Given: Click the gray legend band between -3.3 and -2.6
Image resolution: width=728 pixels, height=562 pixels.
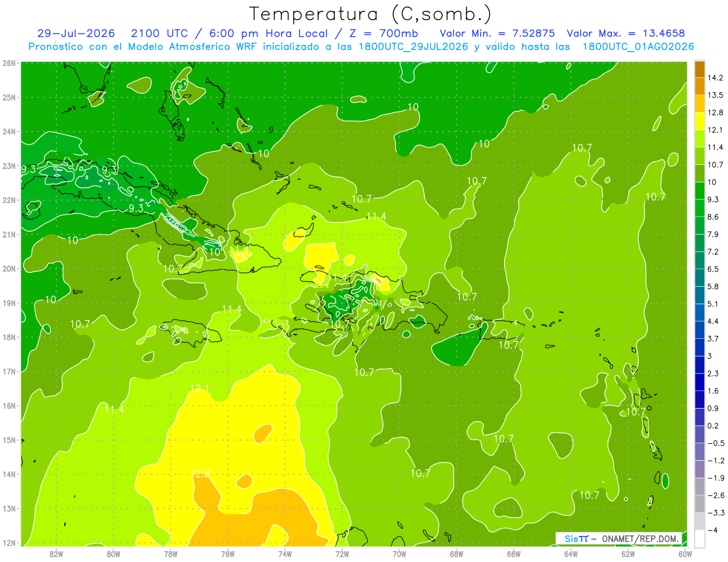Looking at the screenshot, I should tap(699, 503).
